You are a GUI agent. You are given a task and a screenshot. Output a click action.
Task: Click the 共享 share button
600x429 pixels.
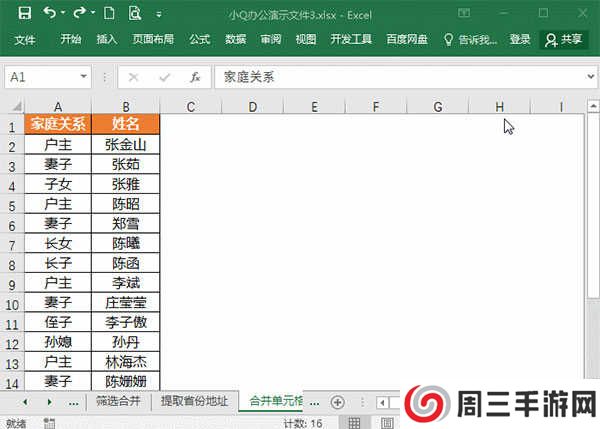pos(563,40)
